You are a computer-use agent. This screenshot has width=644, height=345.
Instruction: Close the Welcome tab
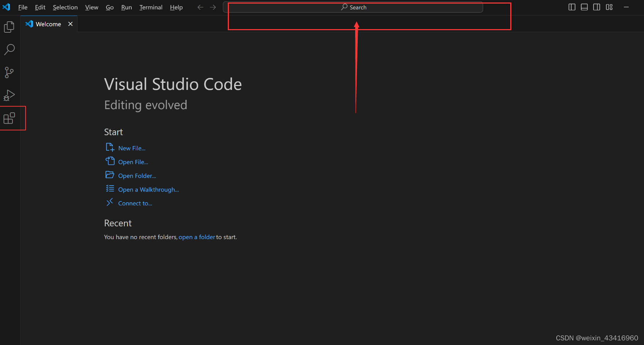(x=71, y=24)
